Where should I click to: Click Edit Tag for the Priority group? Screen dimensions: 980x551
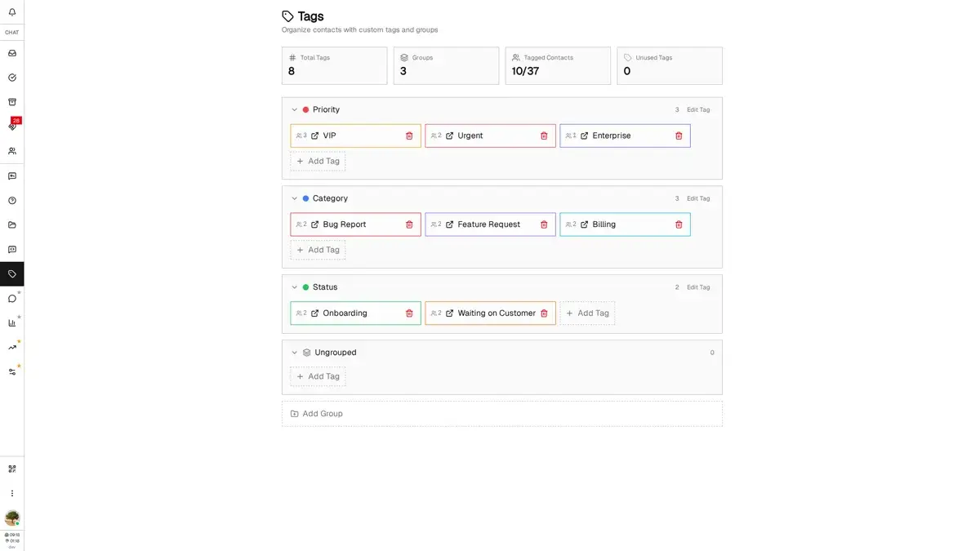pos(698,109)
